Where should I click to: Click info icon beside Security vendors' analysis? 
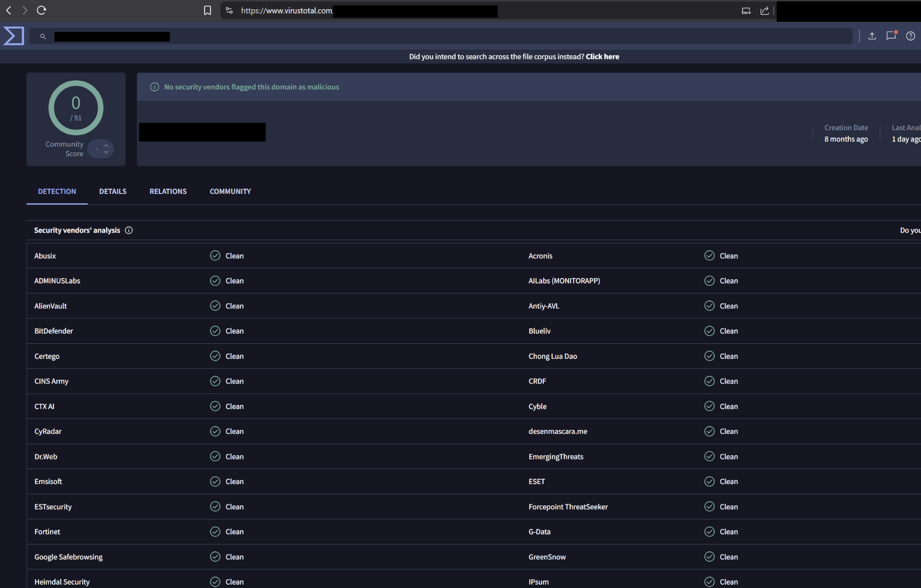click(x=129, y=230)
